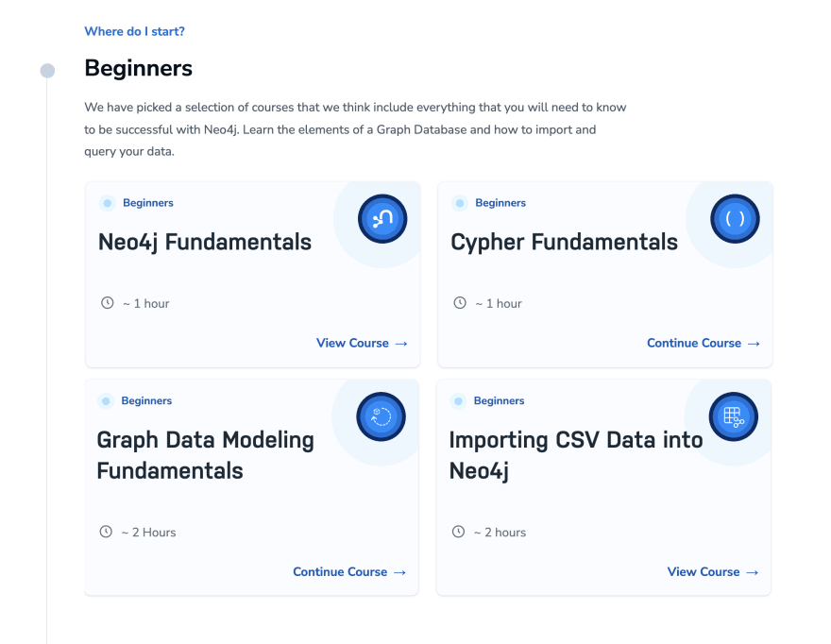Click the Cypher Fundamentals parentheses badge icon
This screenshot has width=831, height=644.
735,219
